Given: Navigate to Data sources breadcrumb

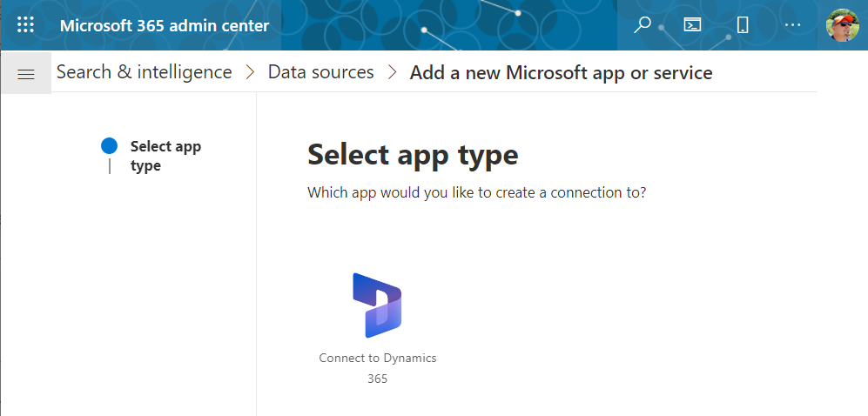Looking at the screenshot, I should pos(321,72).
